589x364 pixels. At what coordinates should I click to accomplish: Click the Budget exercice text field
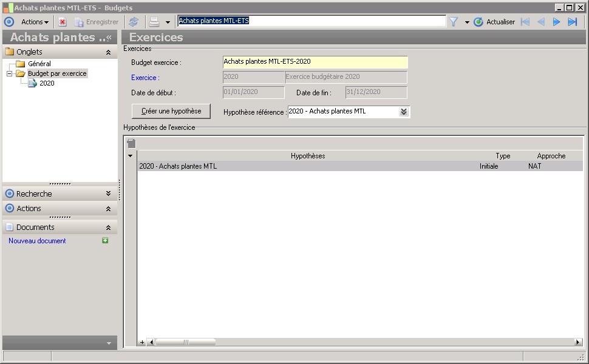click(x=315, y=62)
